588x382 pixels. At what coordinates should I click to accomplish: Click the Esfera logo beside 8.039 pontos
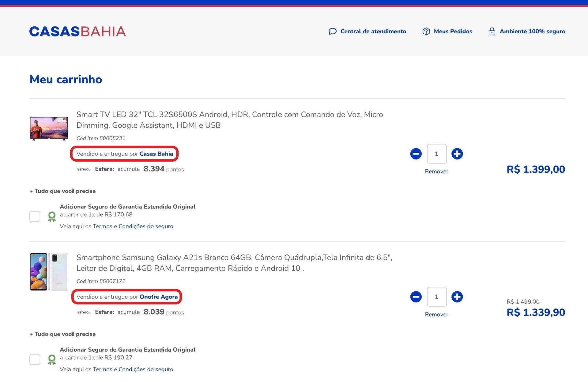click(84, 312)
